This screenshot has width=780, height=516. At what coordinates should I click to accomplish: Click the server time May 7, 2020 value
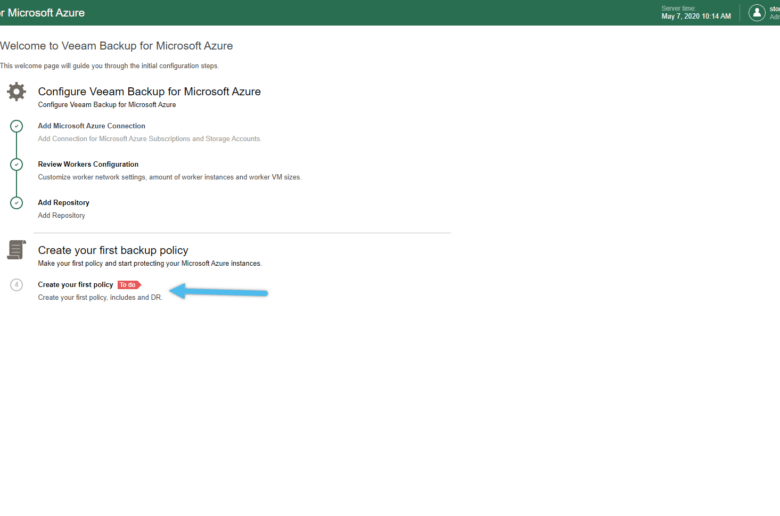tap(696, 16)
